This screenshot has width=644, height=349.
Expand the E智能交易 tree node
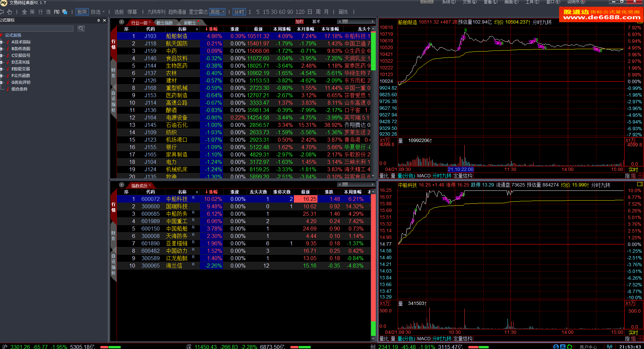[2, 69]
